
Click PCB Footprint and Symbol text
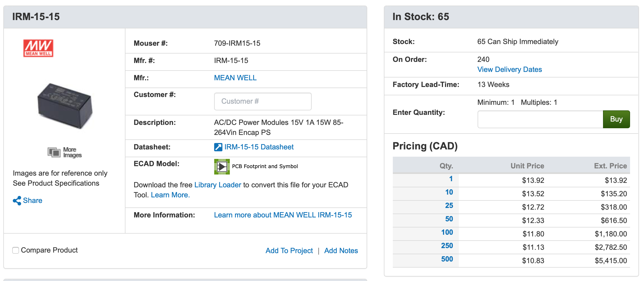point(265,166)
